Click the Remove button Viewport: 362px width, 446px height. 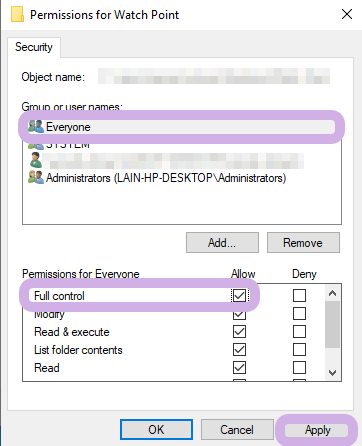tap(303, 243)
